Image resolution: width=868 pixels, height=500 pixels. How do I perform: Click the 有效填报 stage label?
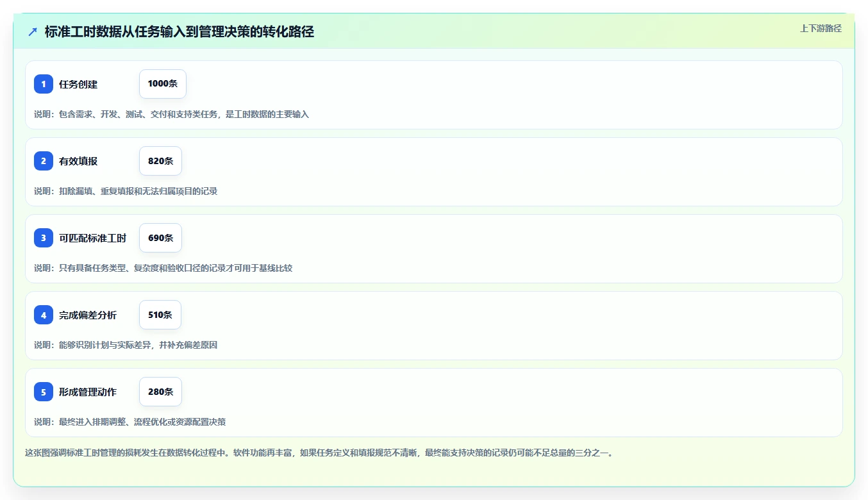78,161
